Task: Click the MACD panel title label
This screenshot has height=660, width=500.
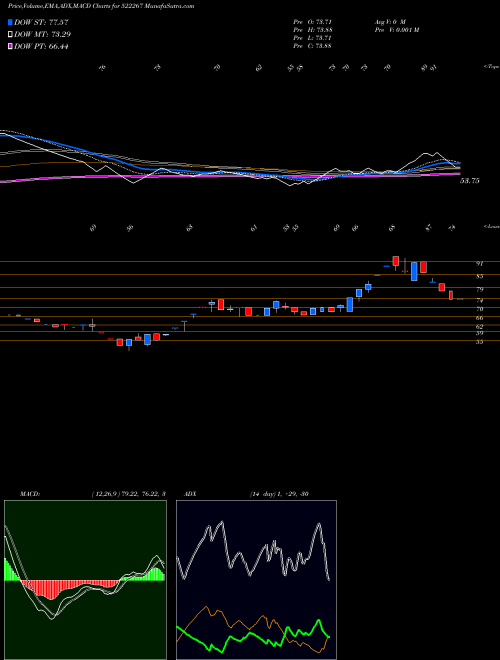Action: click(x=30, y=494)
